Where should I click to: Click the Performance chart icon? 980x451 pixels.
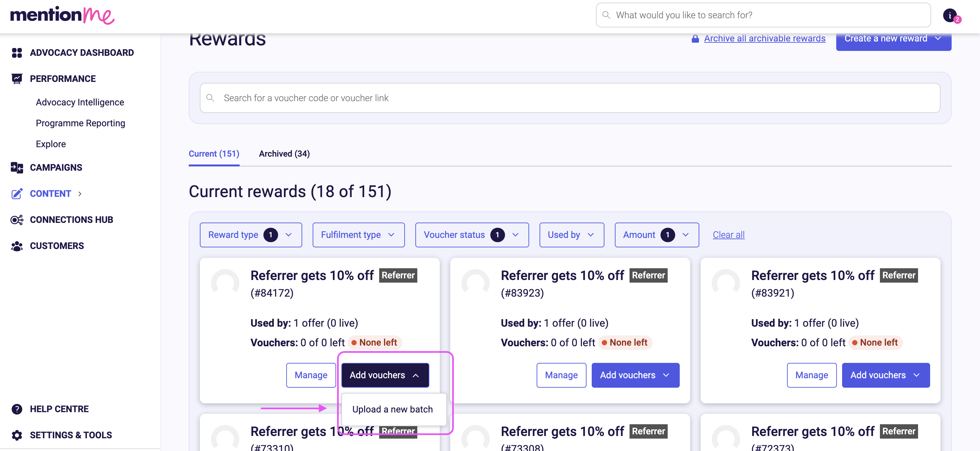pos(17,79)
